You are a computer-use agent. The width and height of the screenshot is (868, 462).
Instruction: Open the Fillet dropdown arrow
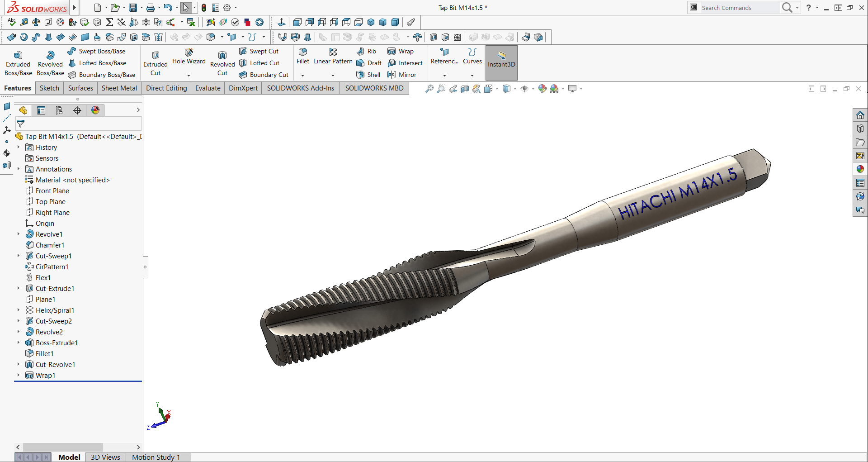(303, 76)
